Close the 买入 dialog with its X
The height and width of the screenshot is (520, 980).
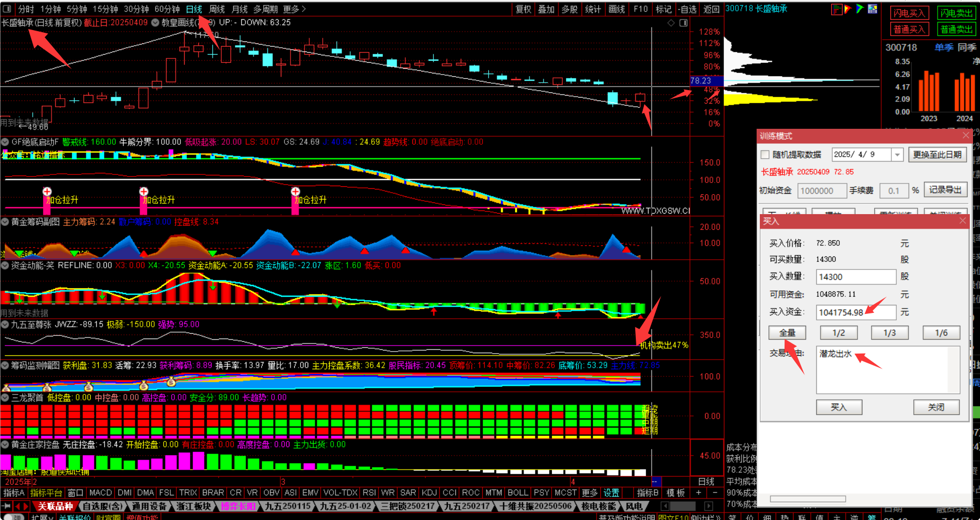[962, 221]
